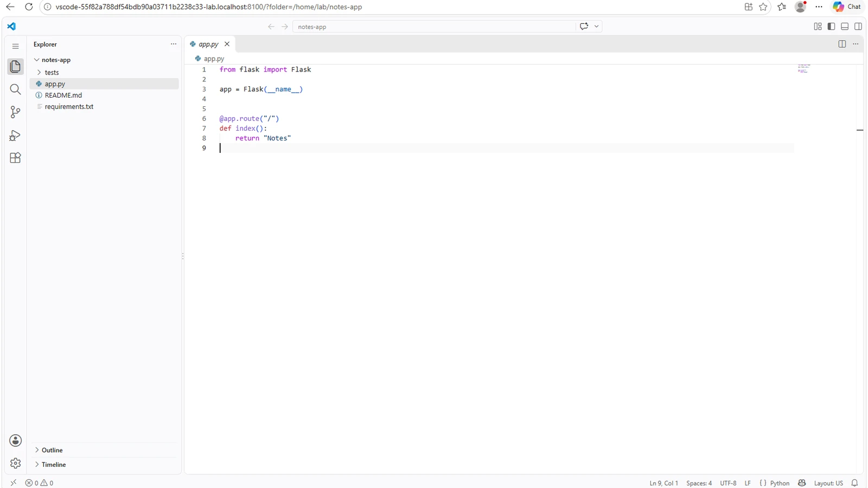Click the Copilot status icon in status bar

point(802,483)
